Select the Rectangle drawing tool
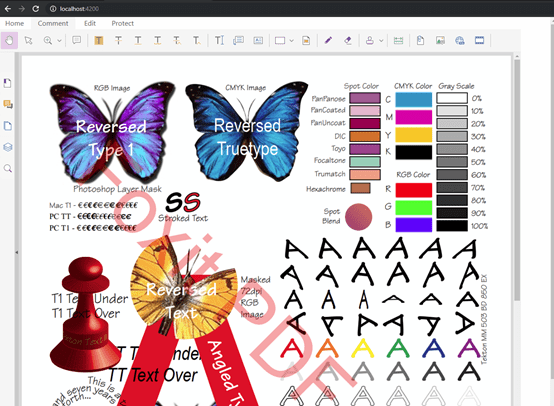 (280, 41)
